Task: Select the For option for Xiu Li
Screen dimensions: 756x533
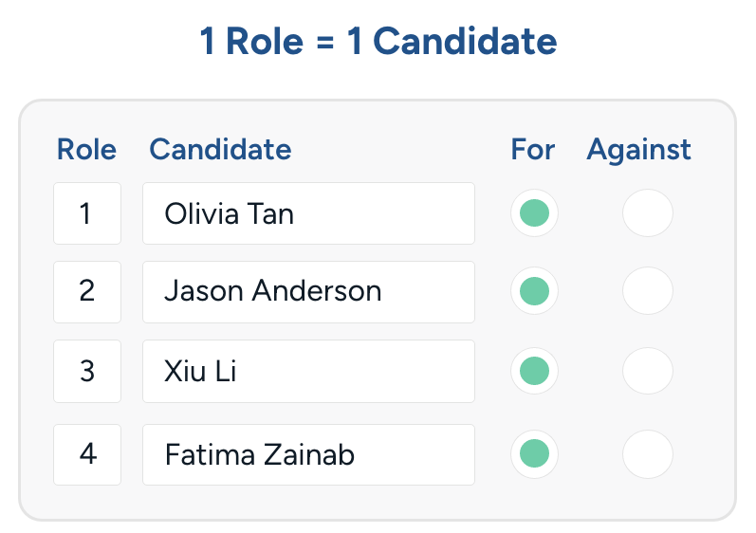Action: click(x=534, y=370)
